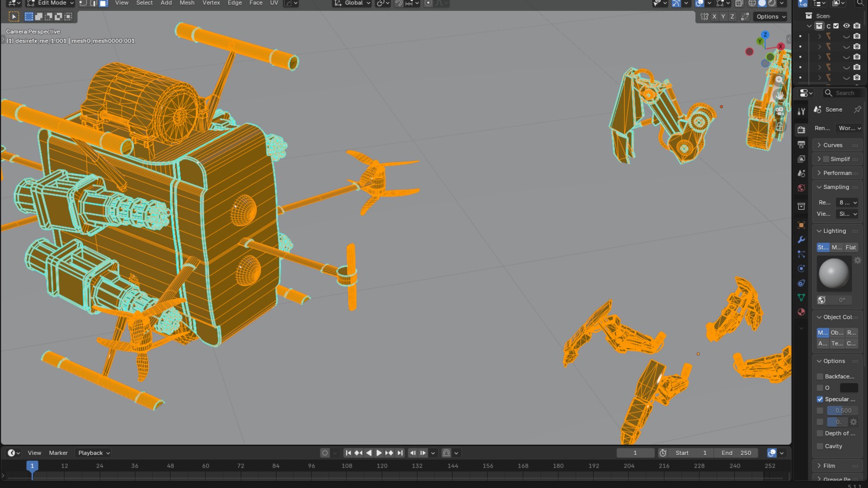868x488 pixels.
Task: Open viewport Options dropdown
Action: pos(771,17)
